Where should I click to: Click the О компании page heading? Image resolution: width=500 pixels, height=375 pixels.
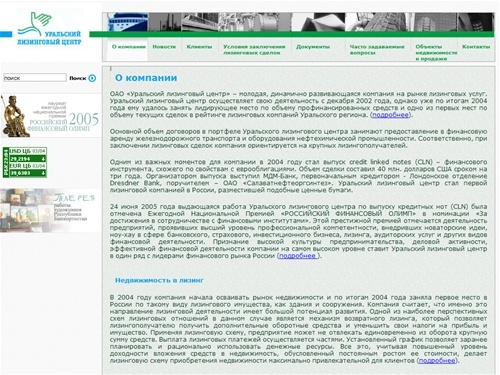[x=146, y=78]
